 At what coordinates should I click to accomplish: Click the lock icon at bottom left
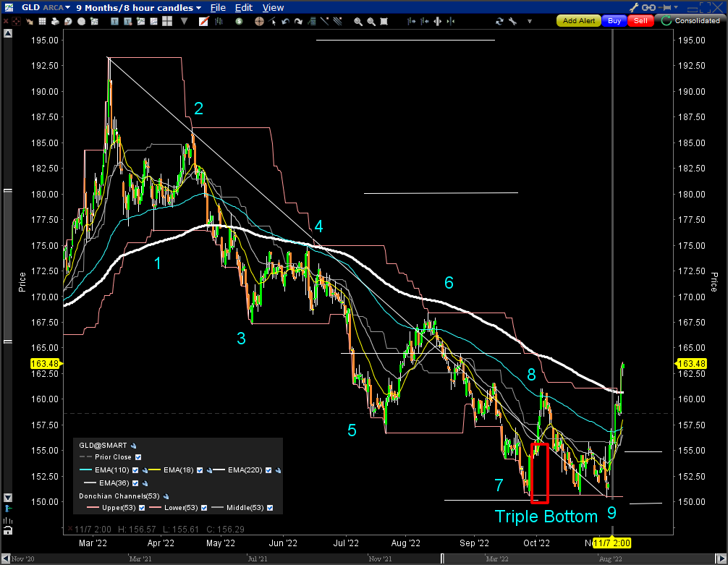(x=7, y=530)
